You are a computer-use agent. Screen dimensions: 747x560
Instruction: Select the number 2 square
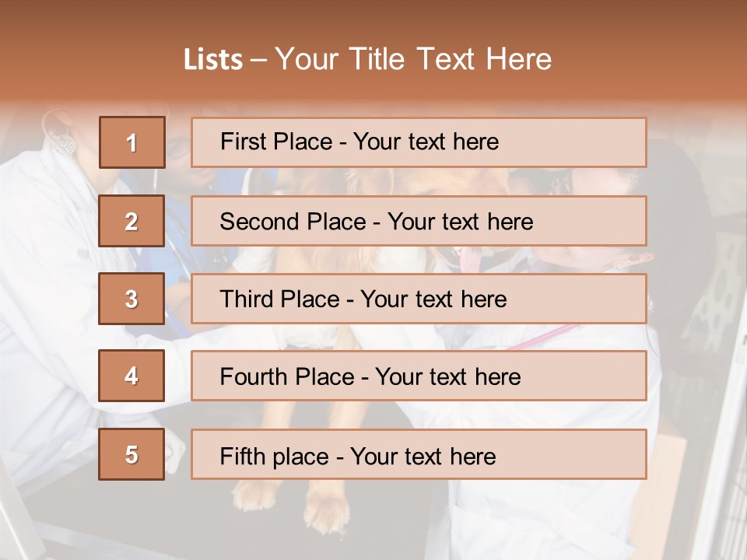coord(132,221)
